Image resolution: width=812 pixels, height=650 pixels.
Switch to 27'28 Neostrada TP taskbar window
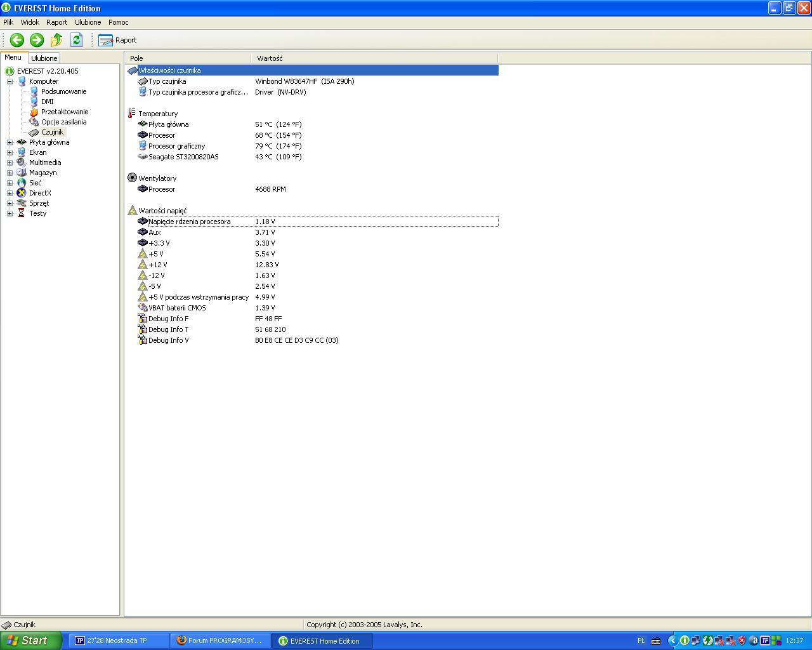point(119,641)
